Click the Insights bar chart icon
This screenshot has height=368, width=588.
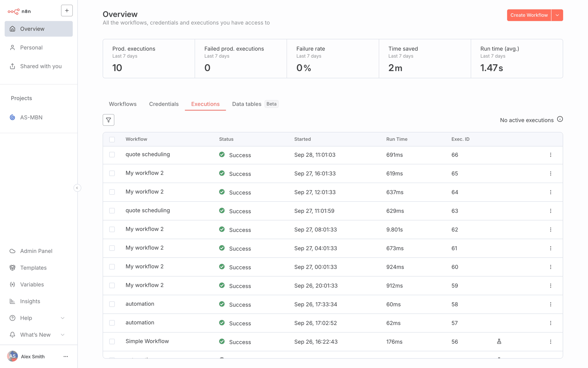click(12, 301)
